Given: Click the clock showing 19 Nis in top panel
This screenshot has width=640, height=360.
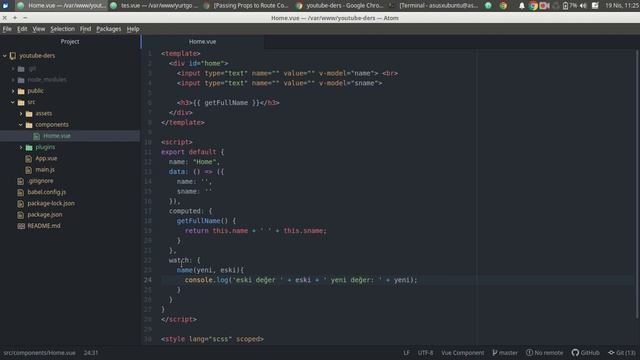Looking at the screenshot, I should coord(622,6).
